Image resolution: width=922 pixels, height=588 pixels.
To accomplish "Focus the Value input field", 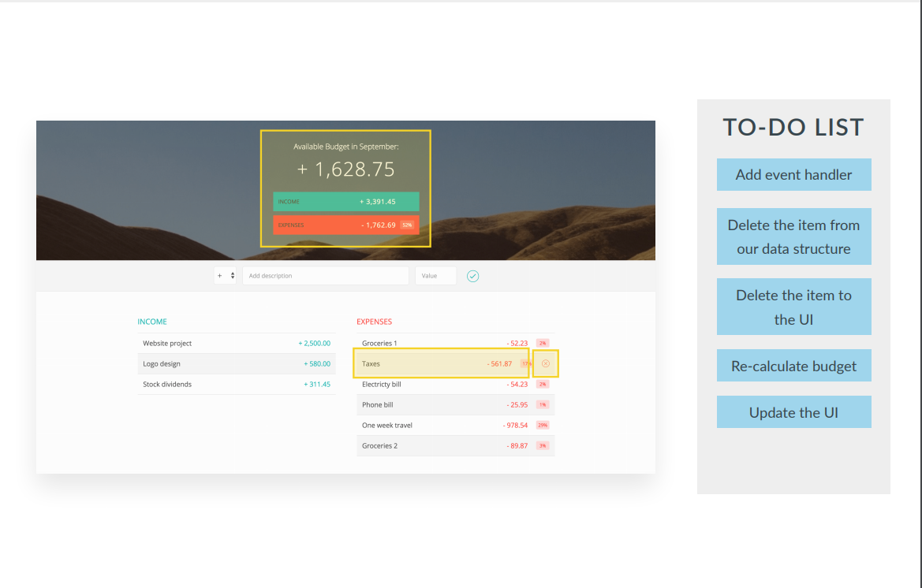I will point(435,276).
